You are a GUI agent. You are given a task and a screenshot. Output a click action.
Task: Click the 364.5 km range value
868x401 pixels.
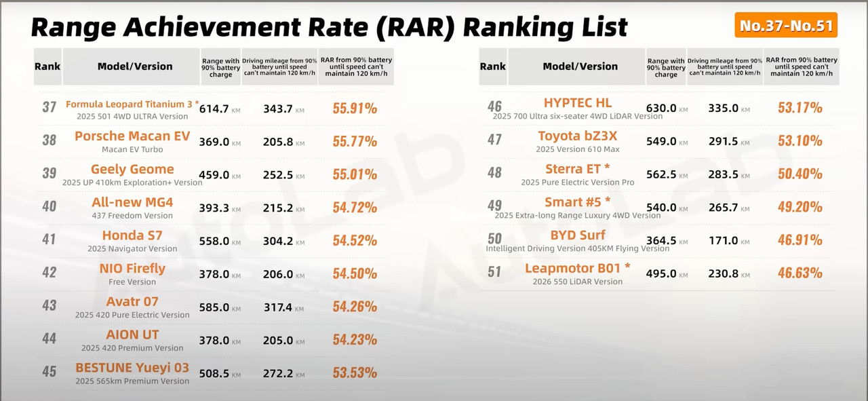click(662, 240)
